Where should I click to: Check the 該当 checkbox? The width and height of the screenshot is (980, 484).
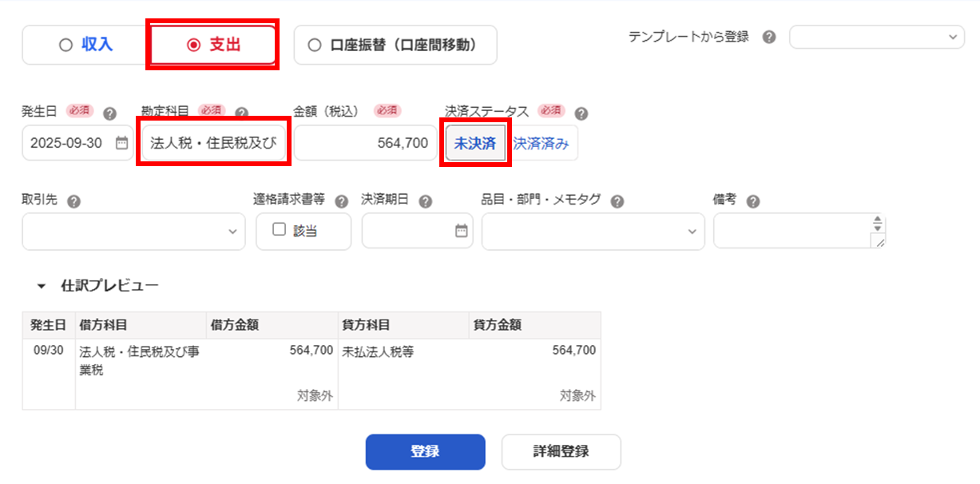click(x=280, y=230)
